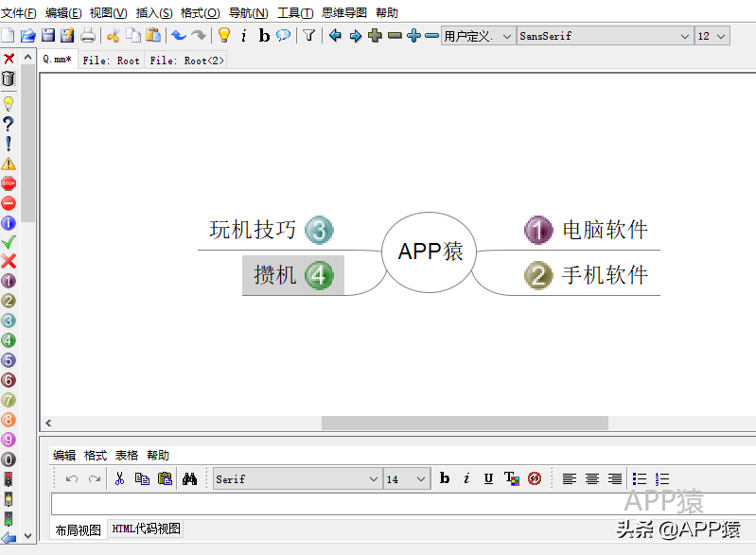Open the font size 12 dropdown
This screenshot has width=756, height=555.
[712, 36]
